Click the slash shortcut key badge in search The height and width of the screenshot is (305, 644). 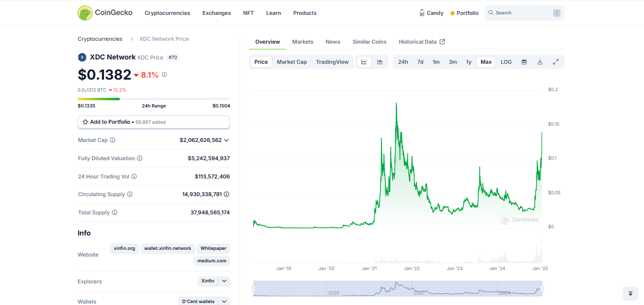[x=556, y=13]
